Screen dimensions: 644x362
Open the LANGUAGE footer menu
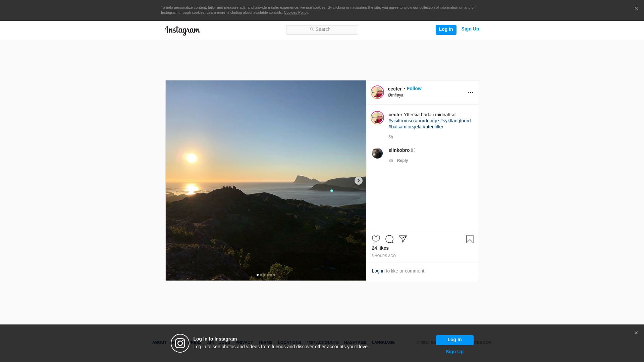pos(383,343)
